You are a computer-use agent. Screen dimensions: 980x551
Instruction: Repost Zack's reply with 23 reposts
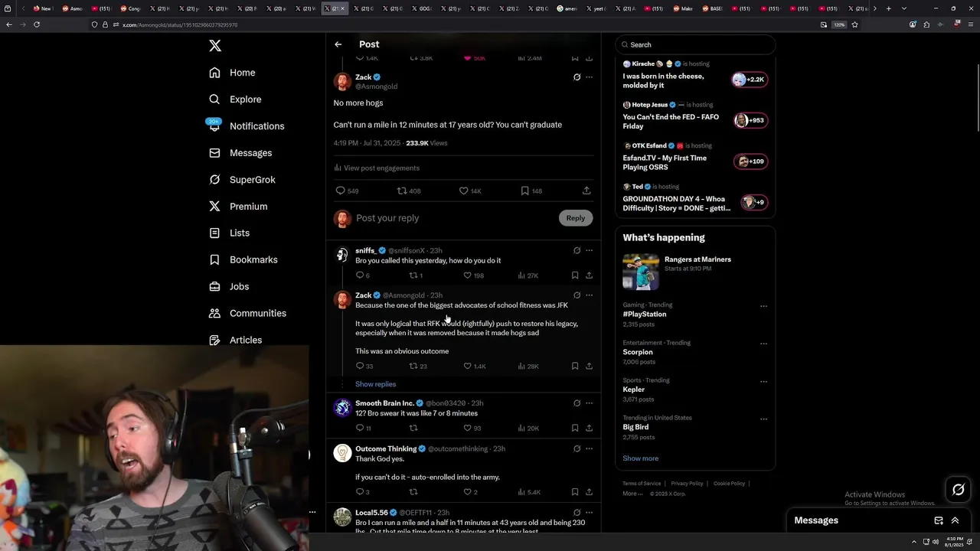click(413, 367)
